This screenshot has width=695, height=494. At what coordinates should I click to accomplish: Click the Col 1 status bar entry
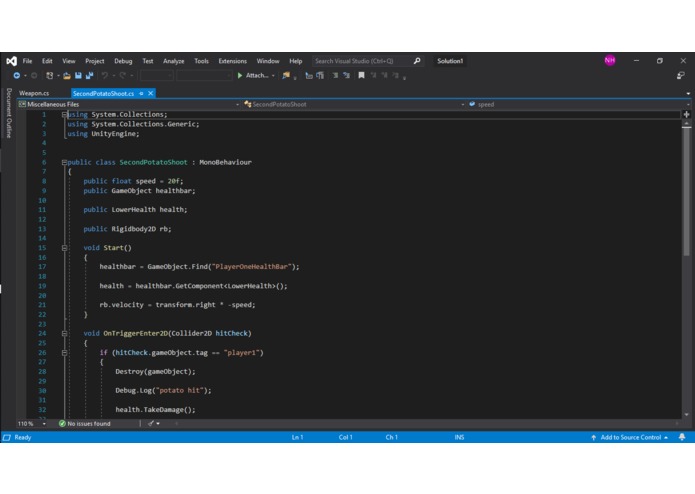(345, 437)
